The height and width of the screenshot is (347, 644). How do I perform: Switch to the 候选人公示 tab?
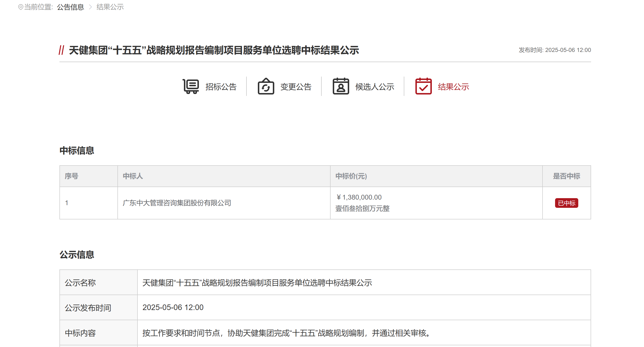point(375,87)
